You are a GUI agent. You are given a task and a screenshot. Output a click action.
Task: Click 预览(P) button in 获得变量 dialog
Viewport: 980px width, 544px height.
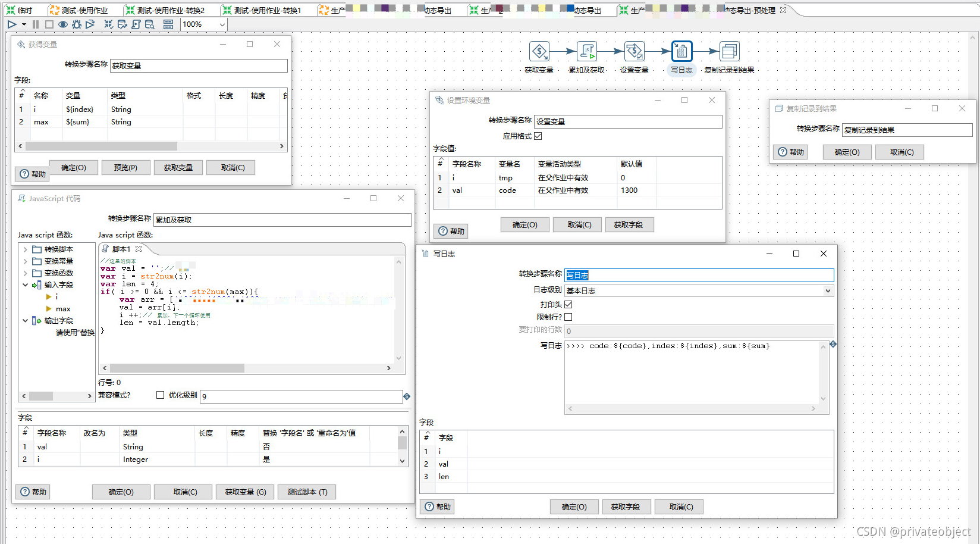126,168
